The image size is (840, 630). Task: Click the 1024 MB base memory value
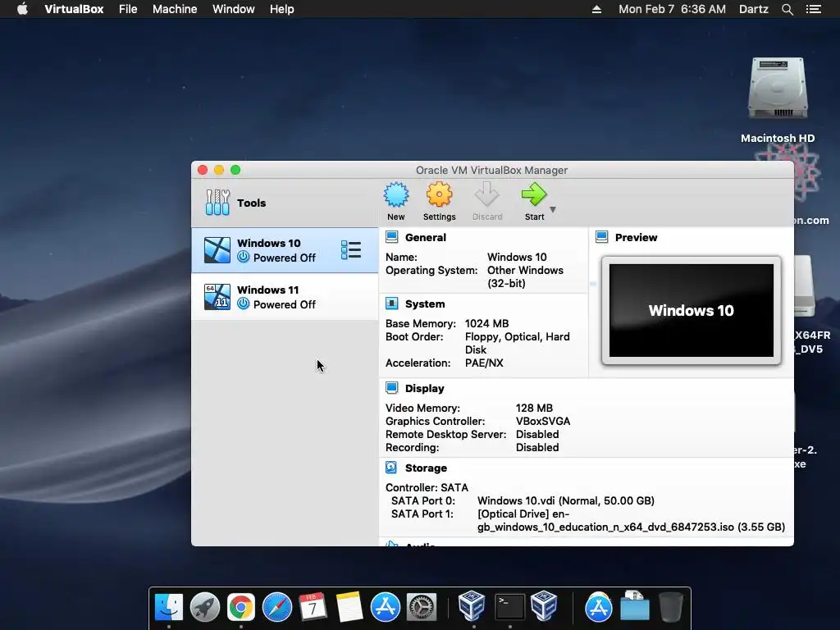coord(486,323)
